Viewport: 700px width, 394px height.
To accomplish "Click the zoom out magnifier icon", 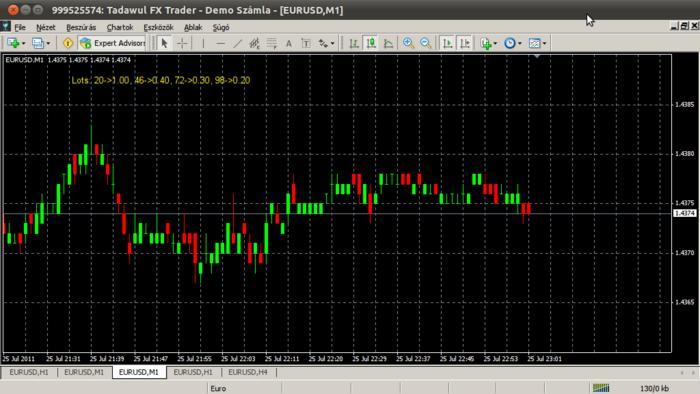I will click(x=426, y=43).
